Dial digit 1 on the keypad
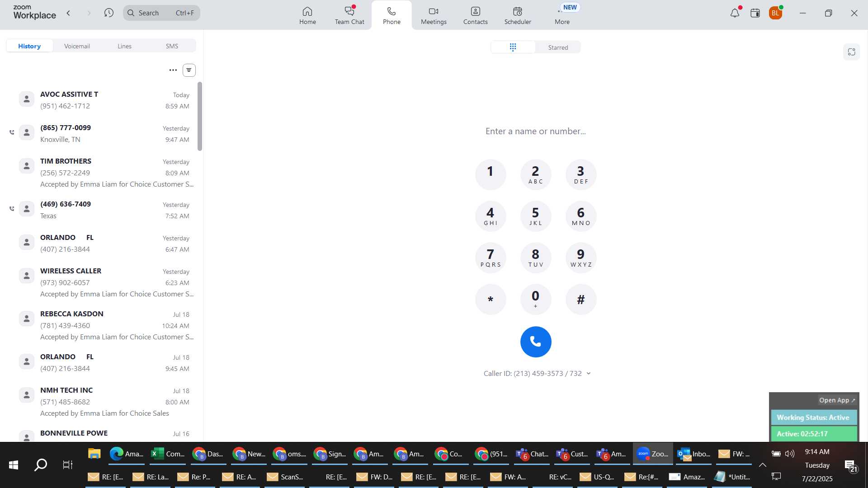The width and height of the screenshot is (868, 488). [491, 174]
